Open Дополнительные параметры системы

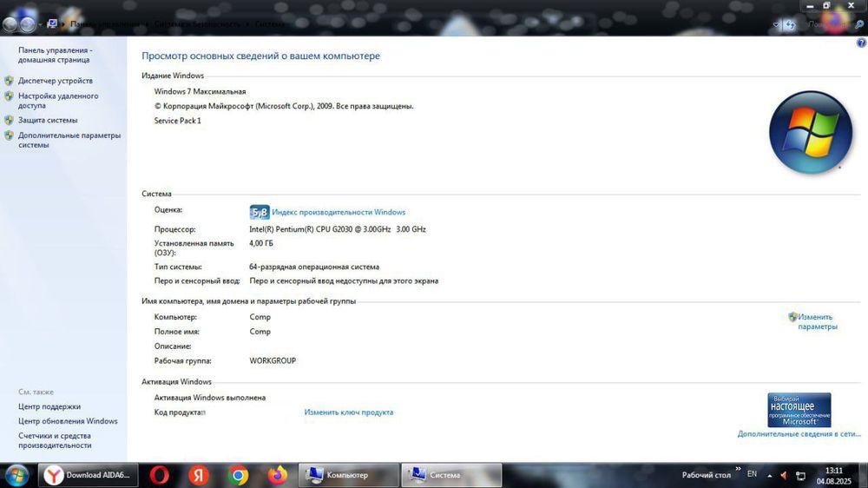69,140
